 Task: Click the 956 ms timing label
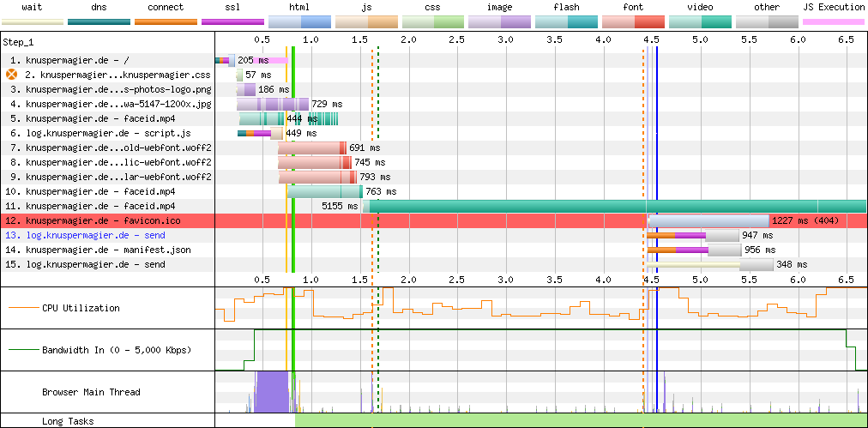(760, 250)
